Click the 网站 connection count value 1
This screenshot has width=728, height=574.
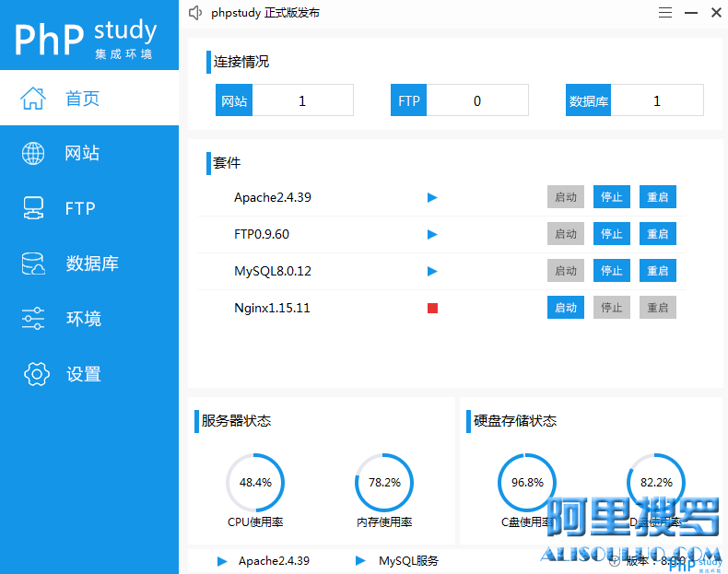(302, 100)
